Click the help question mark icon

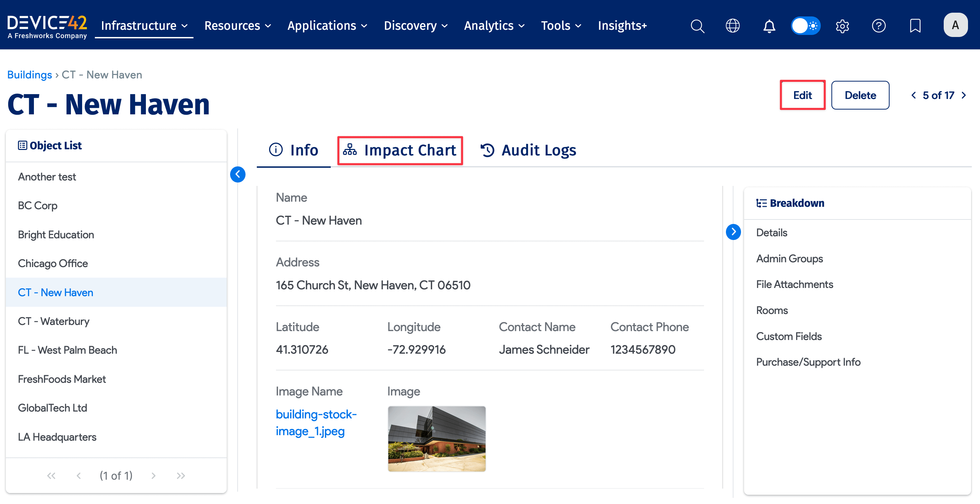click(x=878, y=26)
